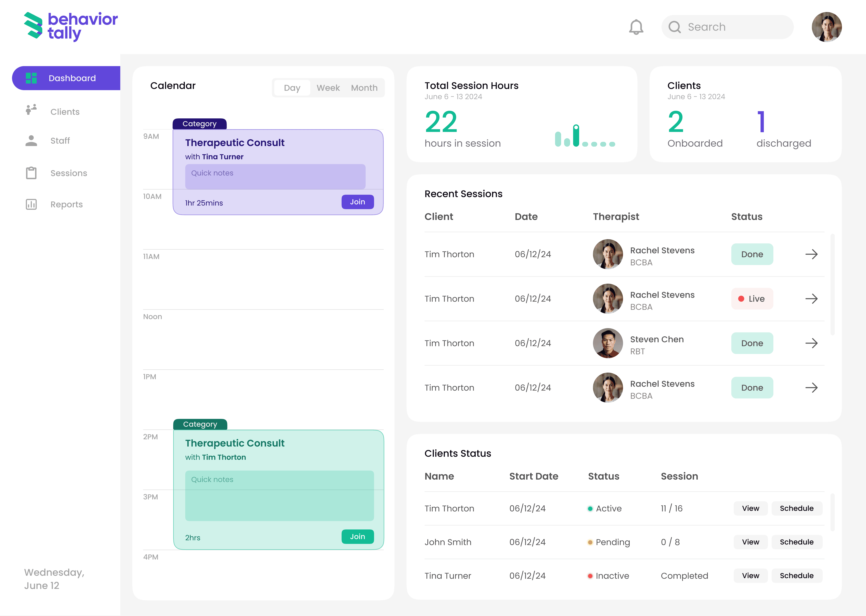Image resolution: width=866 pixels, height=616 pixels.
Task: Click the Search input field
Action: (727, 27)
